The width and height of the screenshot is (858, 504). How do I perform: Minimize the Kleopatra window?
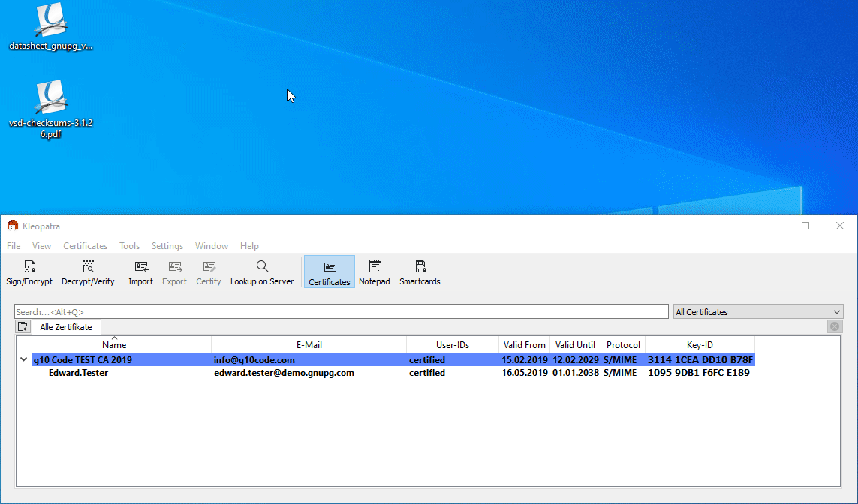pyautogui.click(x=772, y=226)
